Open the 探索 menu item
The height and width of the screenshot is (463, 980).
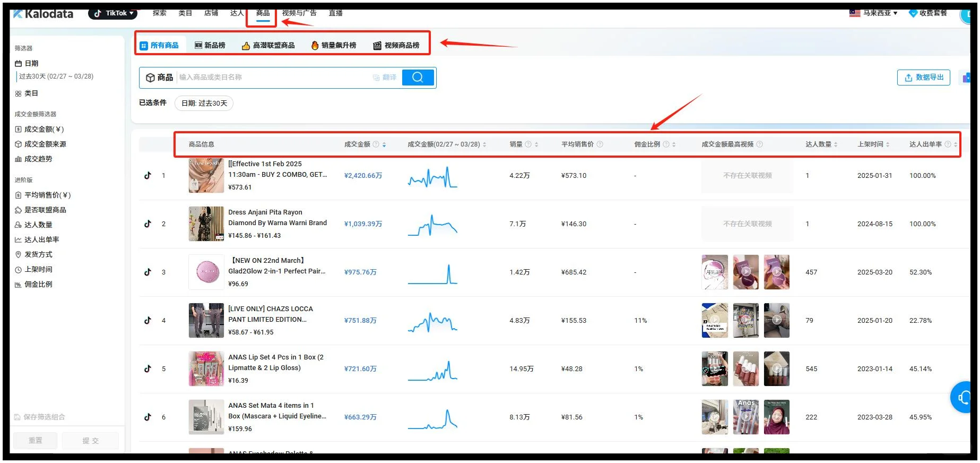click(x=159, y=13)
